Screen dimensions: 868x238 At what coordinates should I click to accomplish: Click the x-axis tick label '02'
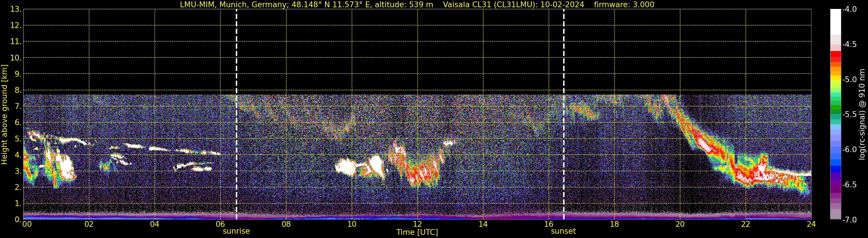coord(89,224)
